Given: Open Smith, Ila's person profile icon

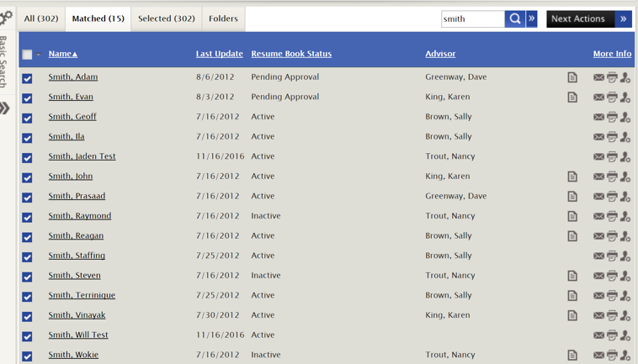Looking at the screenshot, I should [625, 137].
